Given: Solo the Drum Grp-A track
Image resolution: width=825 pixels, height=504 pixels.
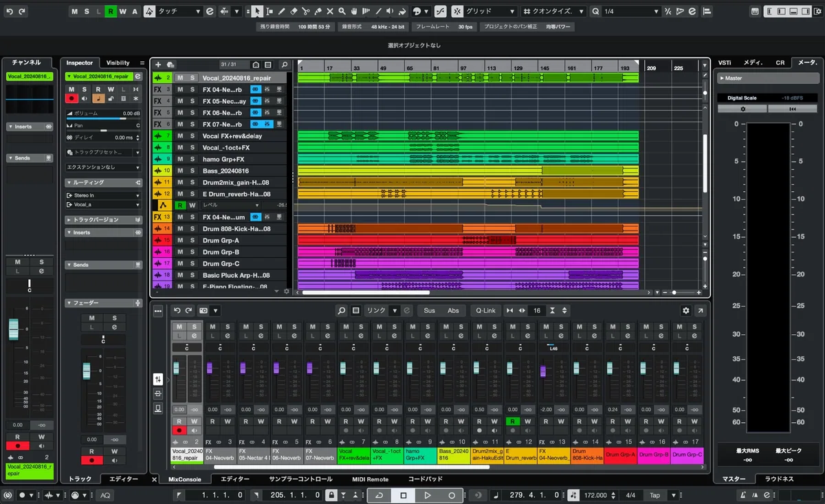Looking at the screenshot, I should 192,241.
